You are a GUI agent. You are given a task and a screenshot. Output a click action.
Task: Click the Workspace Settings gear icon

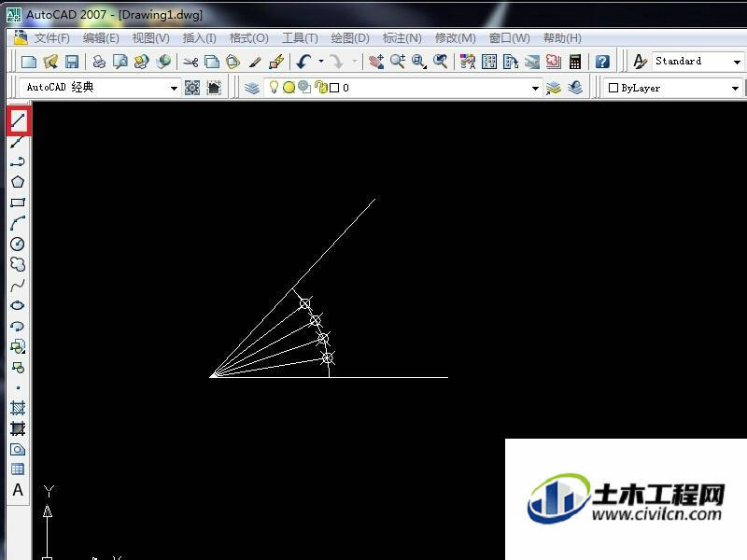click(192, 88)
